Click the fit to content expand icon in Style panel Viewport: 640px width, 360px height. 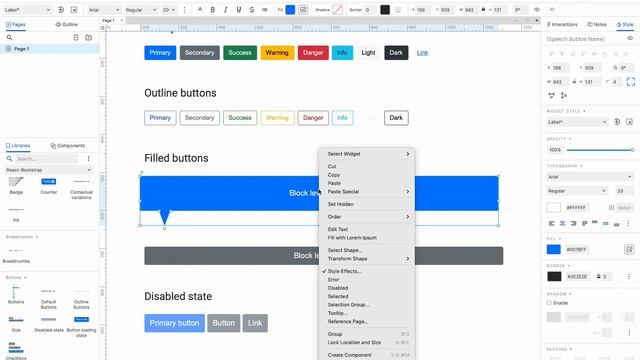(631, 82)
